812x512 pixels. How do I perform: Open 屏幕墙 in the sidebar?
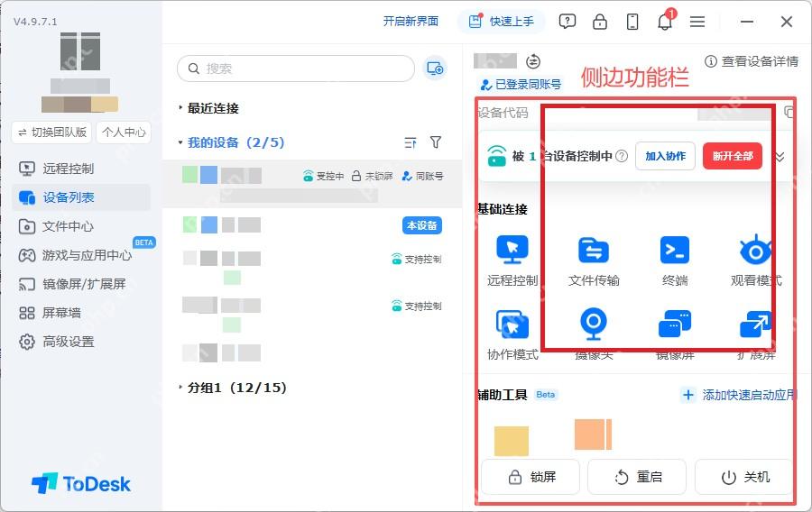81,313
